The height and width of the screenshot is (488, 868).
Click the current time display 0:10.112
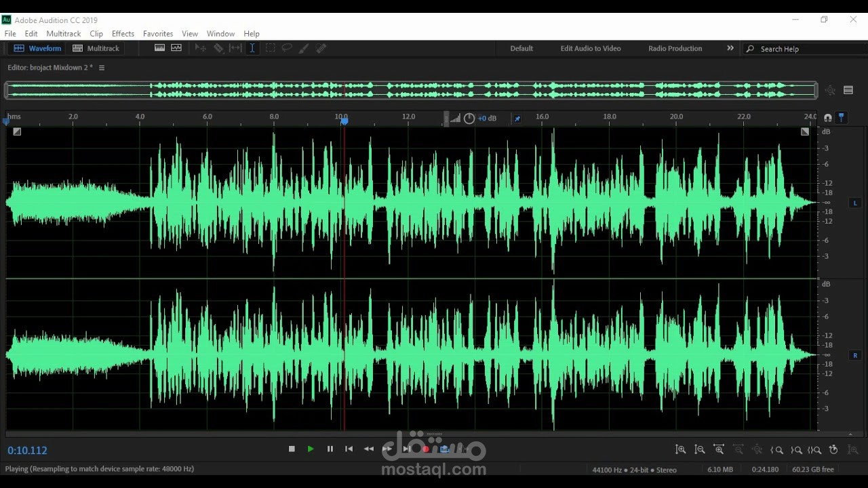point(28,451)
